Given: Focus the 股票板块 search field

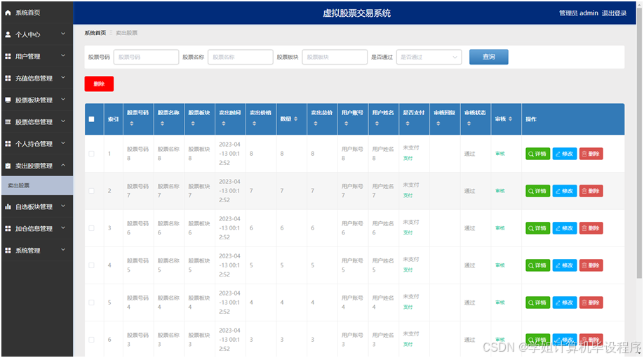Looking at the screenshot, I should [x=335, y=57].
